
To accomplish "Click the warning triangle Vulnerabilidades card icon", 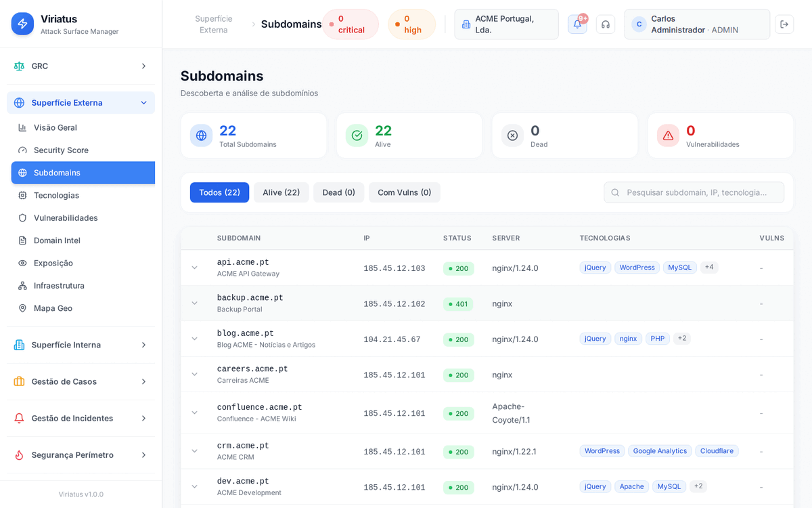I will [x=668, y=135].
